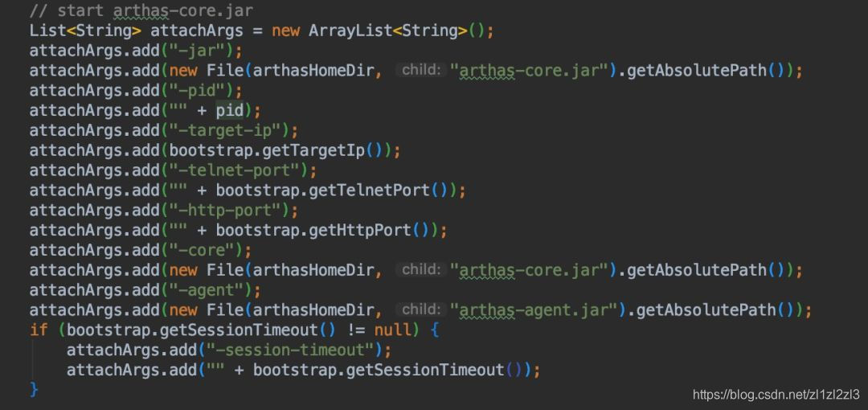This screenshot has height=410, width=868.
Task: Select the line attachArgs.add("-target-ip")
Action: 164,131
